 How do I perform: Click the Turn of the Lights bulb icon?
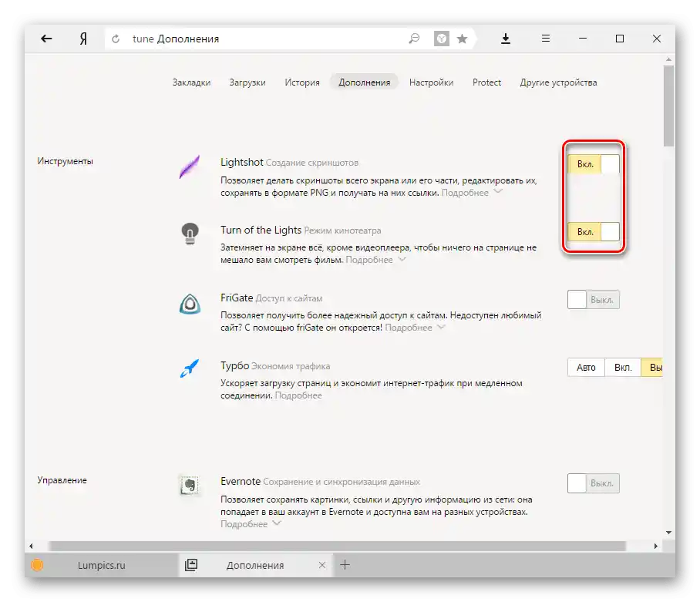(x=190, y=234)
